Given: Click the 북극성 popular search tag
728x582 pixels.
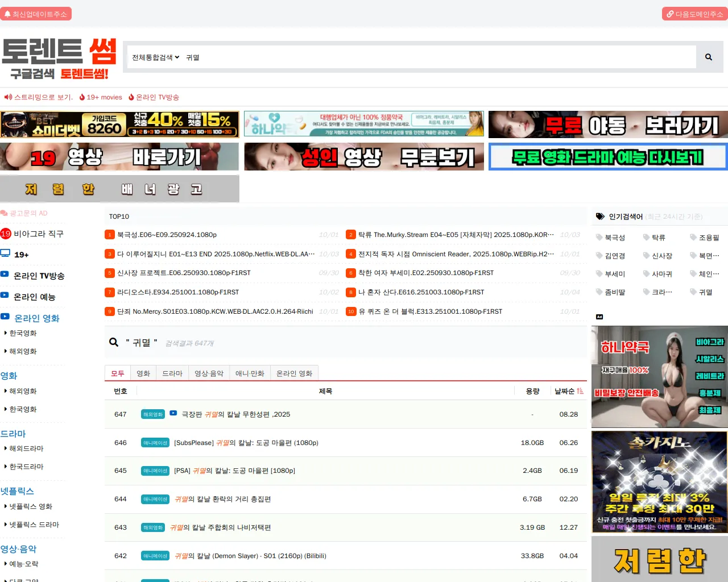Looking at the screenshot, I should click(x=614, y=238).
